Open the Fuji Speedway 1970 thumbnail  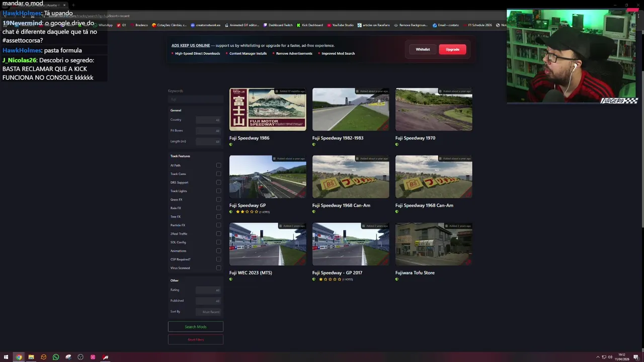[x=434, y=110]
